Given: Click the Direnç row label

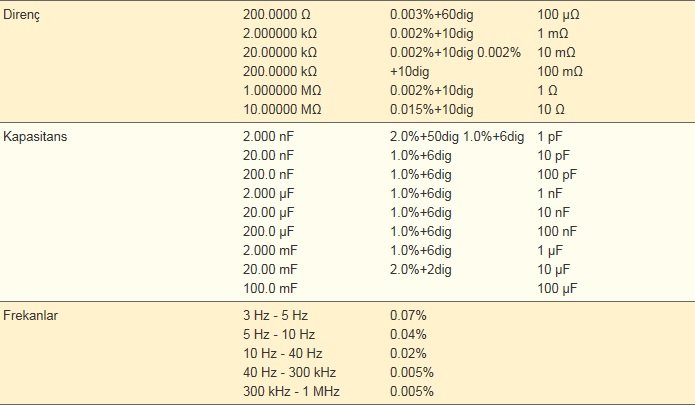Looking at the screenshot, I should [21, 15].
